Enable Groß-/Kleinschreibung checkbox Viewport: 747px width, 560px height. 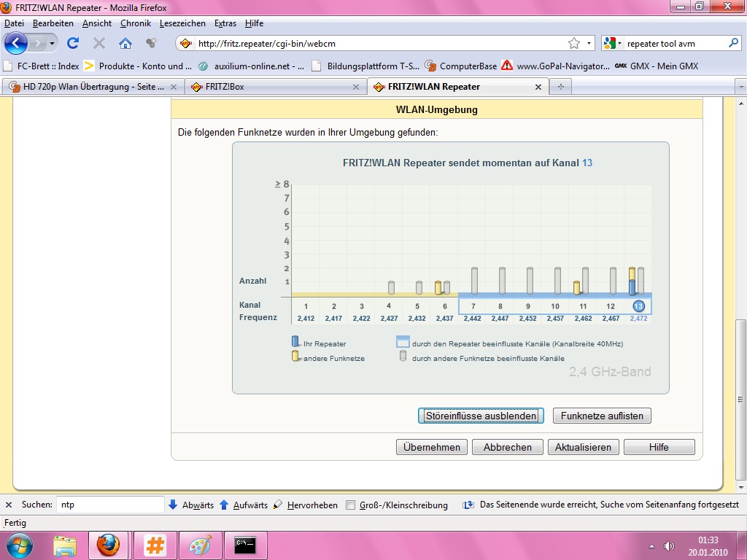[351, 505]
